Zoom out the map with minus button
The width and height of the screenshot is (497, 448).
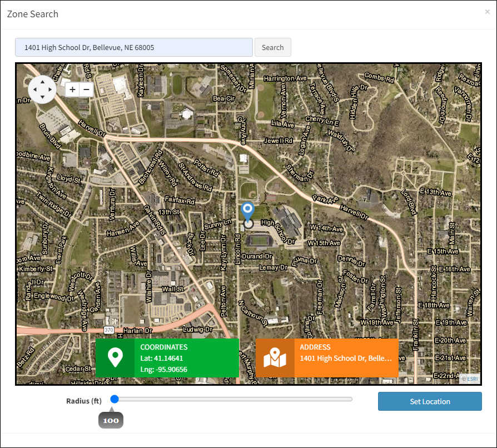86,89
